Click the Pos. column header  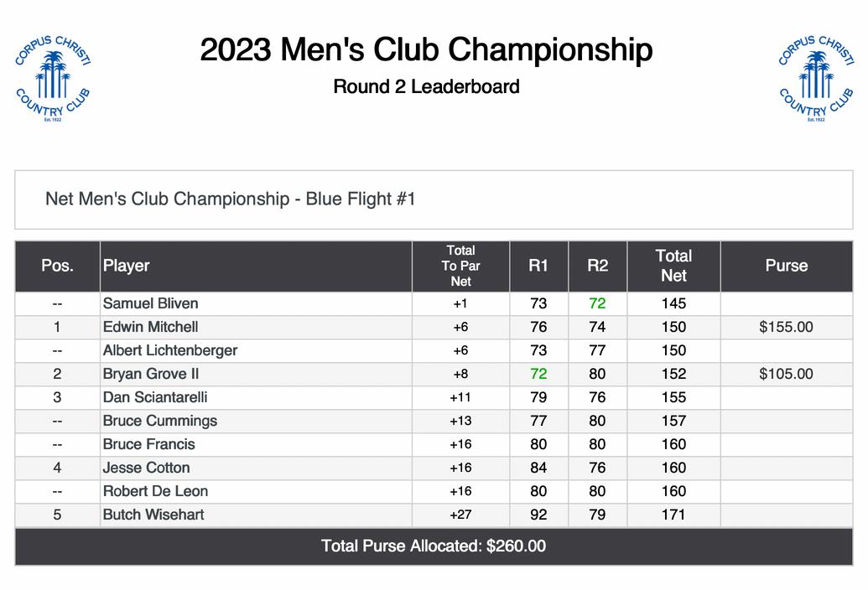pos(57,266)
